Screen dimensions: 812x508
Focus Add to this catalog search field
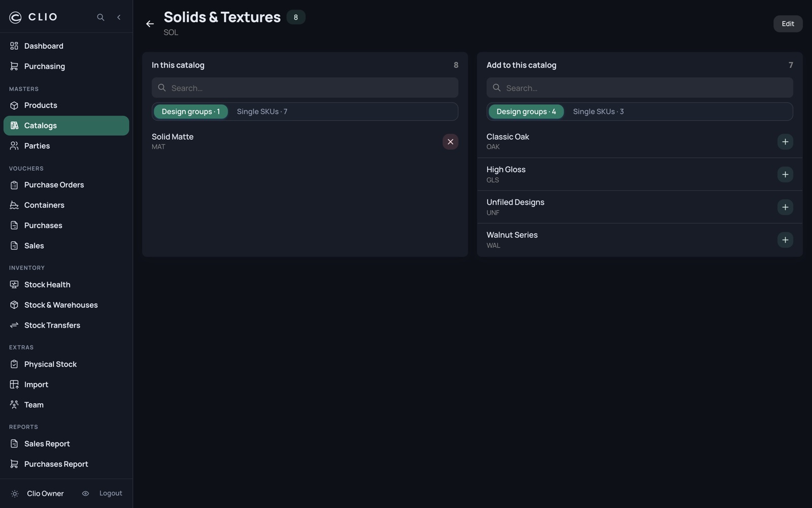(639, 88)
